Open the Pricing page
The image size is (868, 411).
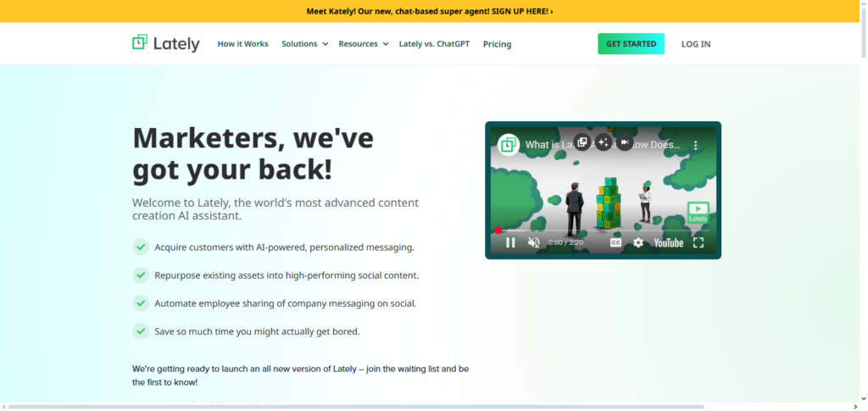497,44
